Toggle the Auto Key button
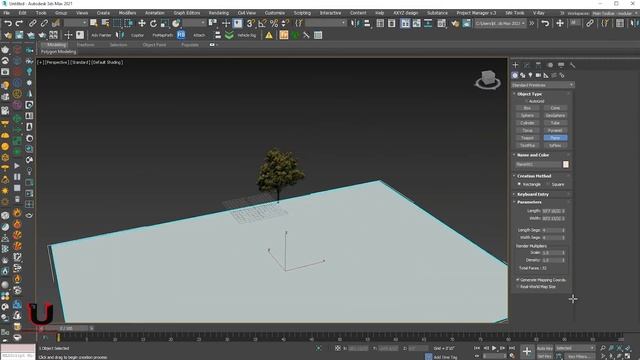This screenshot has width=640, height=360. 544,348
